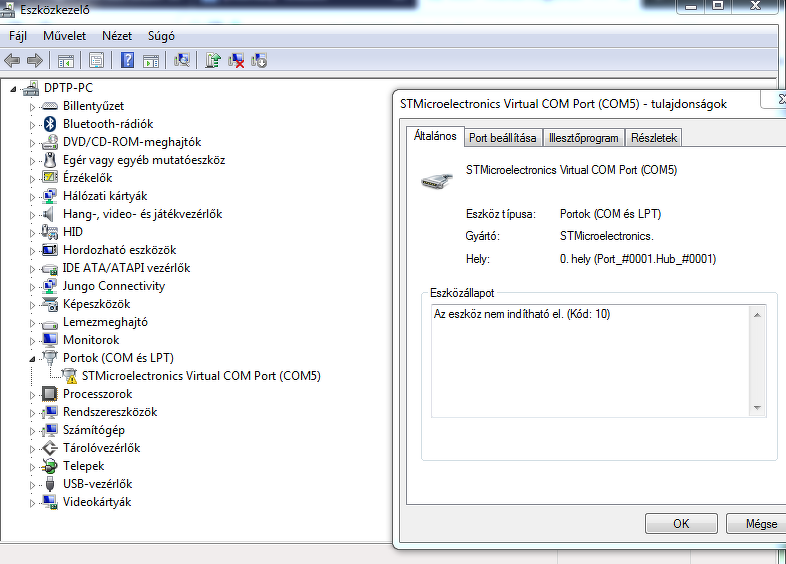786x564 pixels.
Task: Click the Eszközállapot status text box
Action: pyautogui.click(x=599, y=360)
